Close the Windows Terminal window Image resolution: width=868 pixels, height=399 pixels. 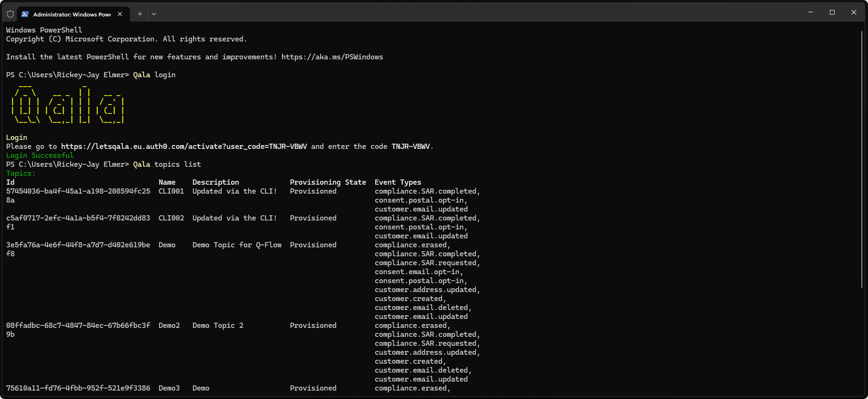point(854,13)
